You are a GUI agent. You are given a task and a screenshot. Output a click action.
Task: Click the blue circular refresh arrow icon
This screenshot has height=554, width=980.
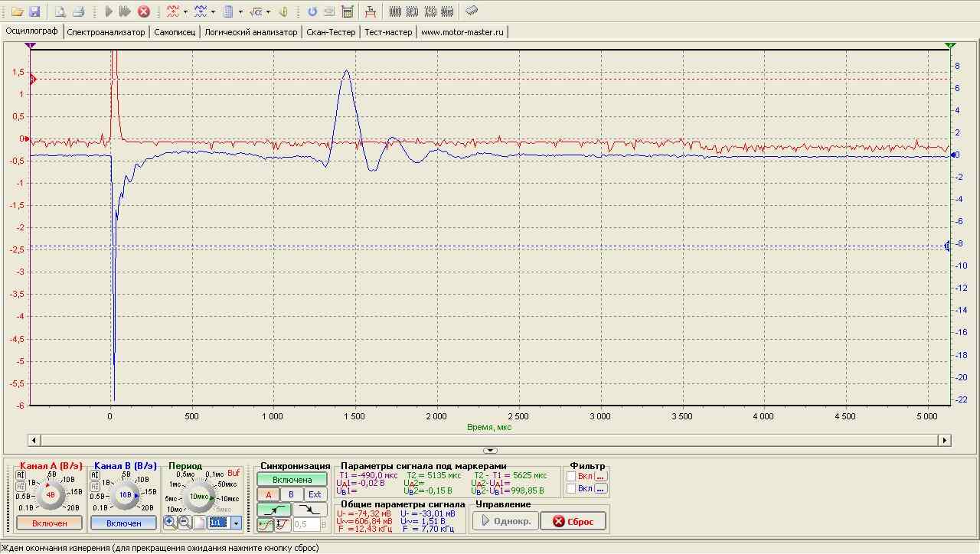click(x=312, y=11)
